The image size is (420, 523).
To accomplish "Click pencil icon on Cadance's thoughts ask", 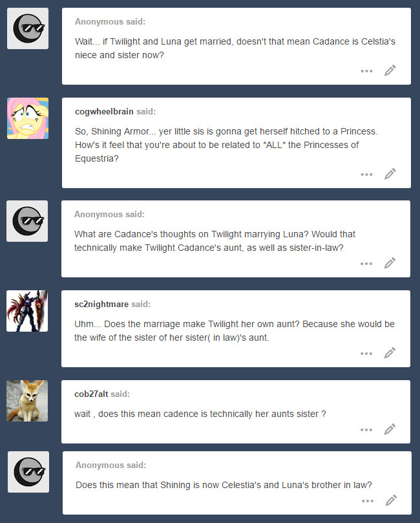I will click(390, 263).
